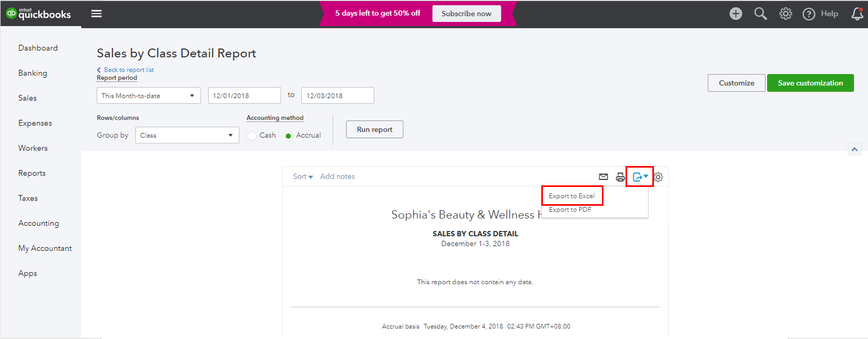Open Reports in sidebar
This screenshot has width=868, height=339.
click(x=32, y=173)
